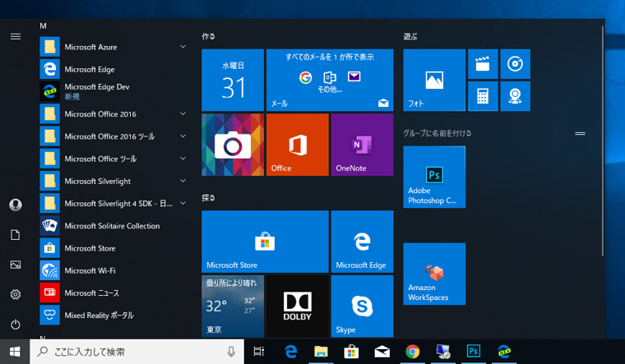The image size is (625, 364).
Task: Click the microphone icon in search box
Action: click(x=231, y=351)
